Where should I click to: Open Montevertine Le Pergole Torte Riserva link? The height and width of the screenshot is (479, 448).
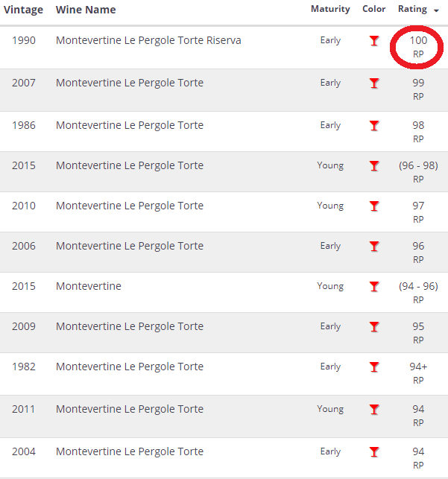(x=148, y=40)
